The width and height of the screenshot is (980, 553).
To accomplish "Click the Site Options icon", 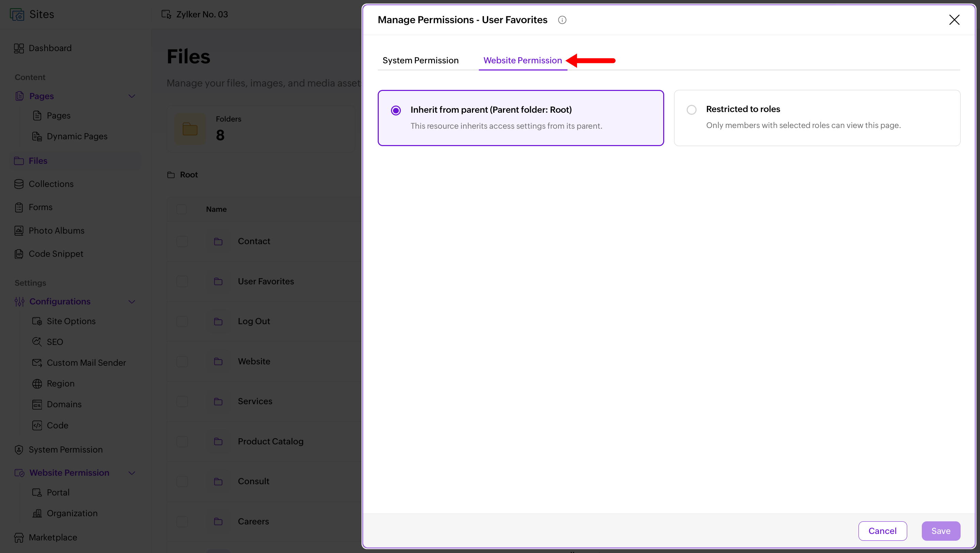I will point(37,321).
